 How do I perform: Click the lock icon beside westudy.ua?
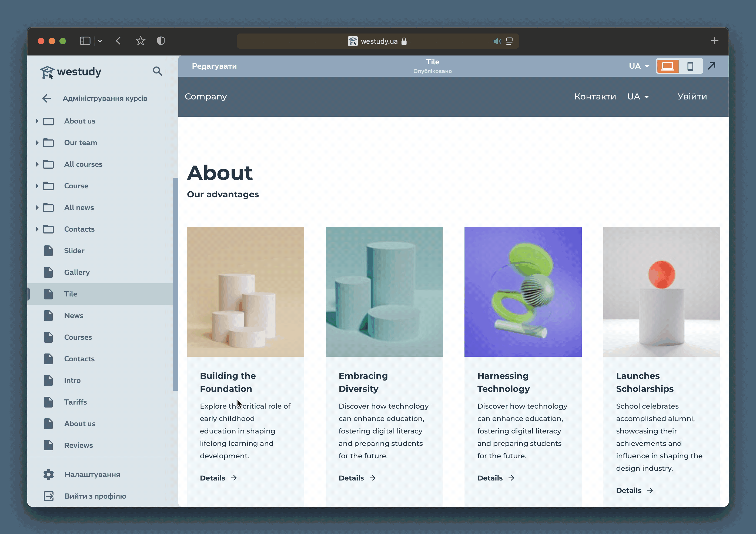pyautogui.click(x=404, y=41)
